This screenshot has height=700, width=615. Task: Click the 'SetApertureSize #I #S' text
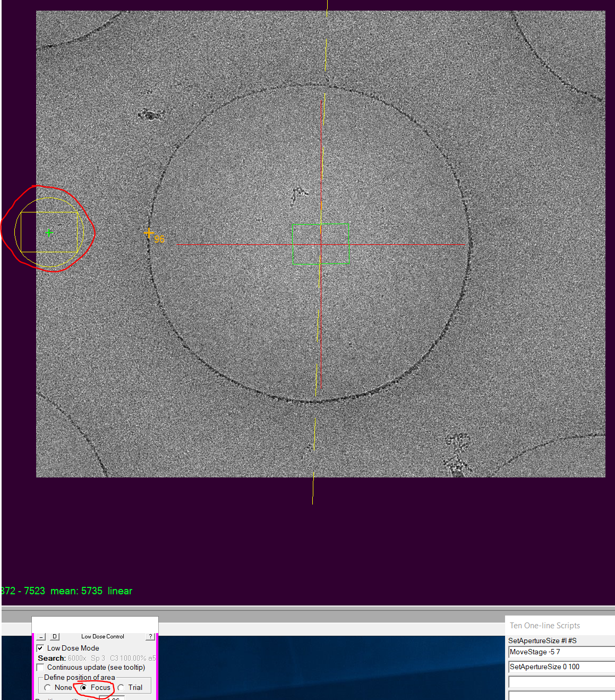click(542, 641)
